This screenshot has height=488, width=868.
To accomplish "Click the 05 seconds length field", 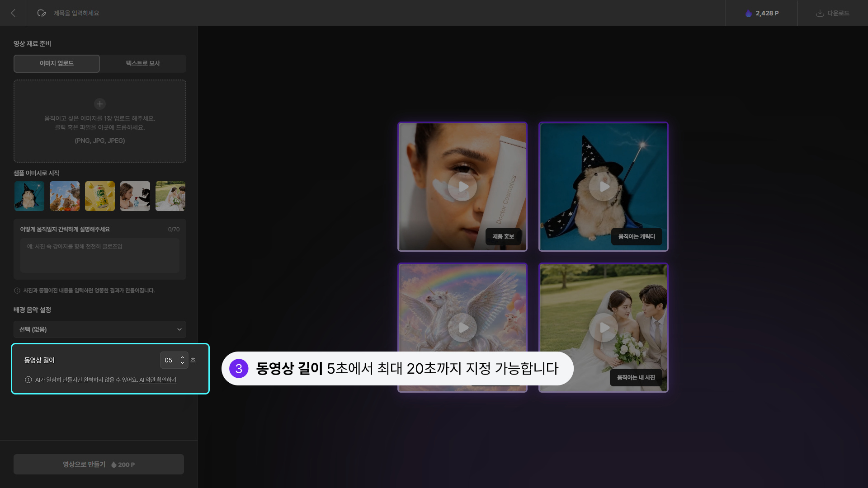I will [x=174, y=360].
